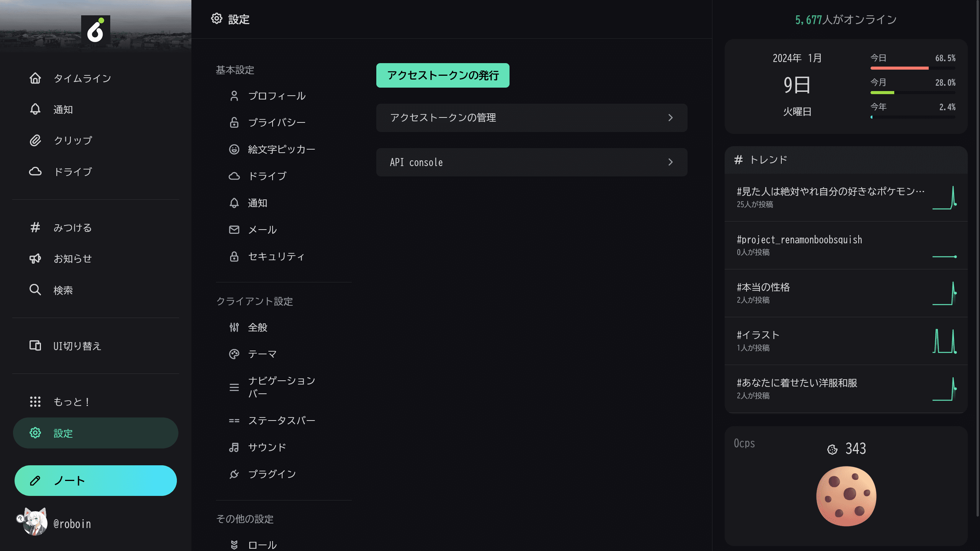The width and height of the screenshot is (980, 551).
Task: Open the お知らせ megaphone icon
Action: click(35, 259)
